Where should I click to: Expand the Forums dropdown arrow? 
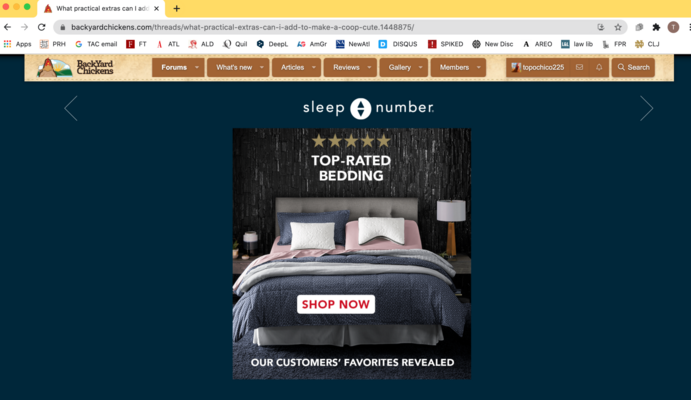pyautogui.click(x=197, y=67)
